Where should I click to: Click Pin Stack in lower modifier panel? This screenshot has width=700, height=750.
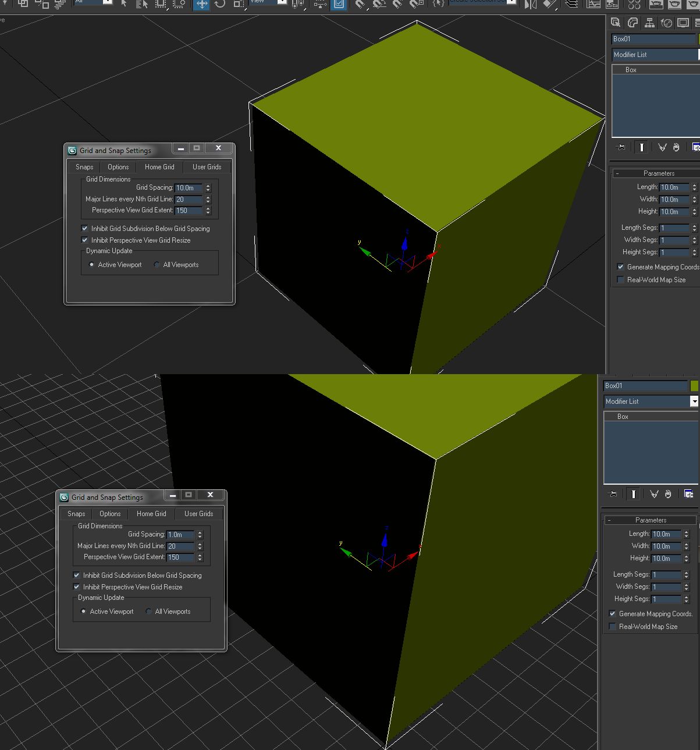click(612, 494)
